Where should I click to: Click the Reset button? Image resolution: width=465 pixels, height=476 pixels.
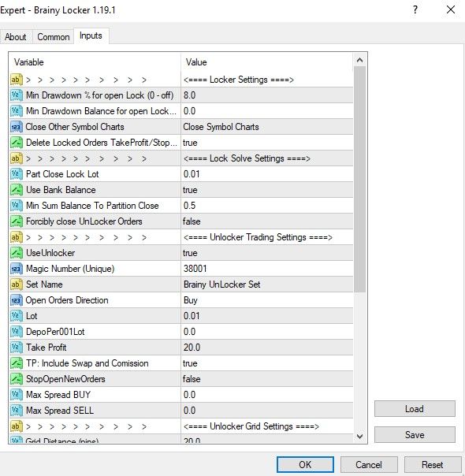click(433, 465)
